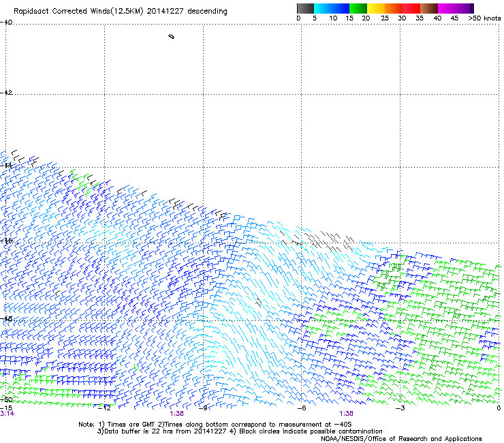This screenshot has width=504, height=443.
Task: Click the '0' longitude axis label at bottom right
Action: (499, 408)
